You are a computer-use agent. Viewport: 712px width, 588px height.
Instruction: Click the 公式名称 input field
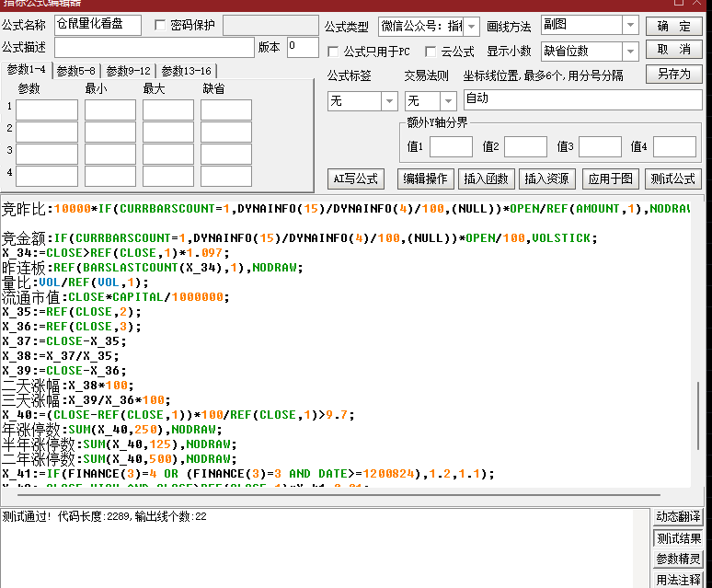[97, 25]
